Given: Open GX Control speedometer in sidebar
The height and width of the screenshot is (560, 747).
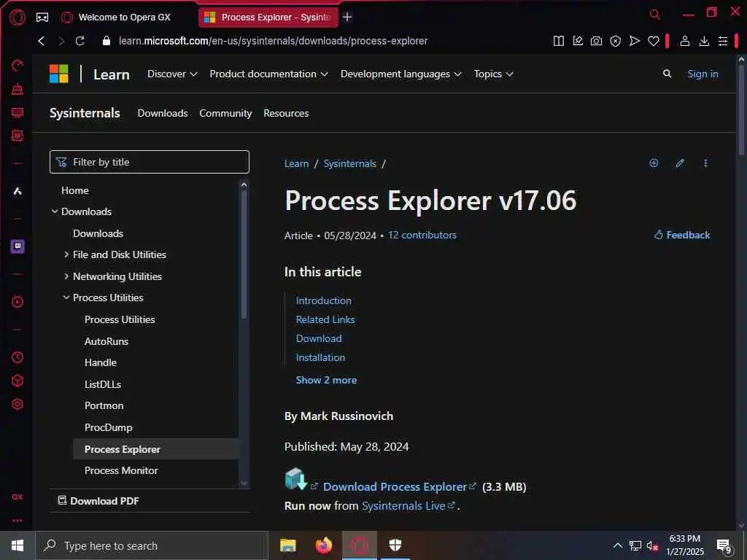Looking at the screenshot, I should [18, 65].
